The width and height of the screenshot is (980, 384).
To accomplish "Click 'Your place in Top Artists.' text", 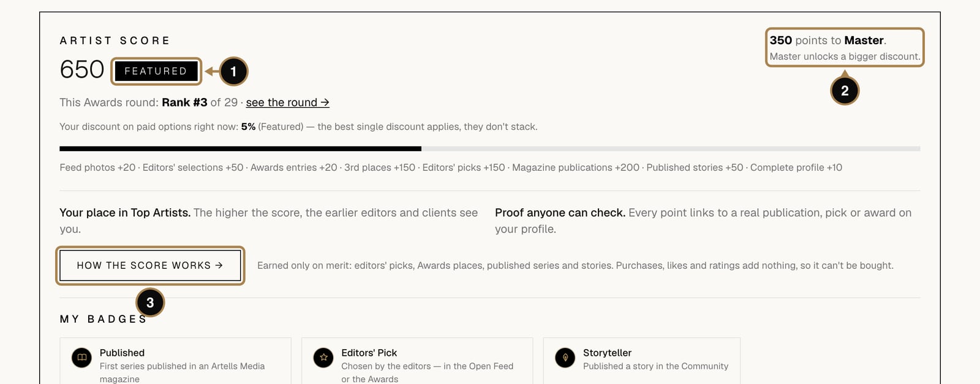I will (125, 213).
